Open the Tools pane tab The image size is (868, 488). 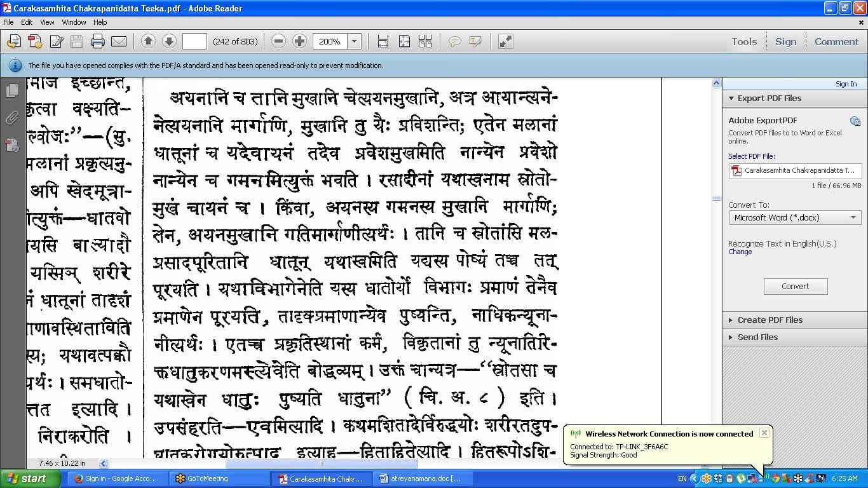743,41
